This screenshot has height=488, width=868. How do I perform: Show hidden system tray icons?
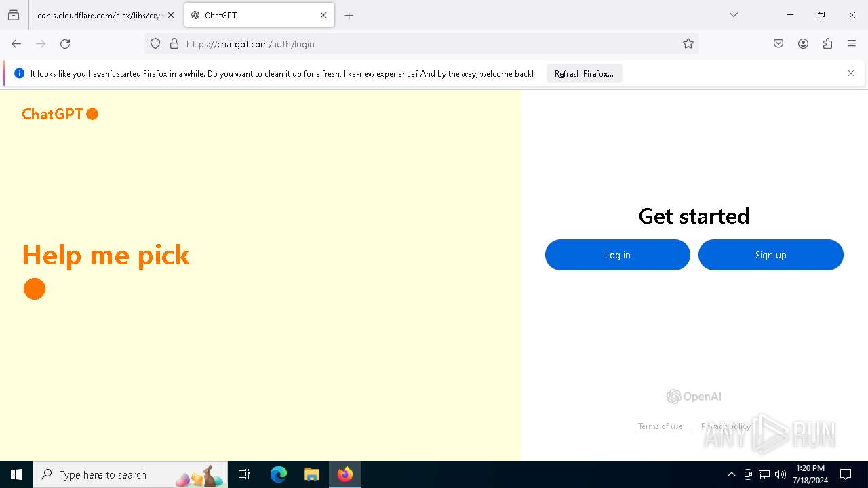click(x=731, y=474)
